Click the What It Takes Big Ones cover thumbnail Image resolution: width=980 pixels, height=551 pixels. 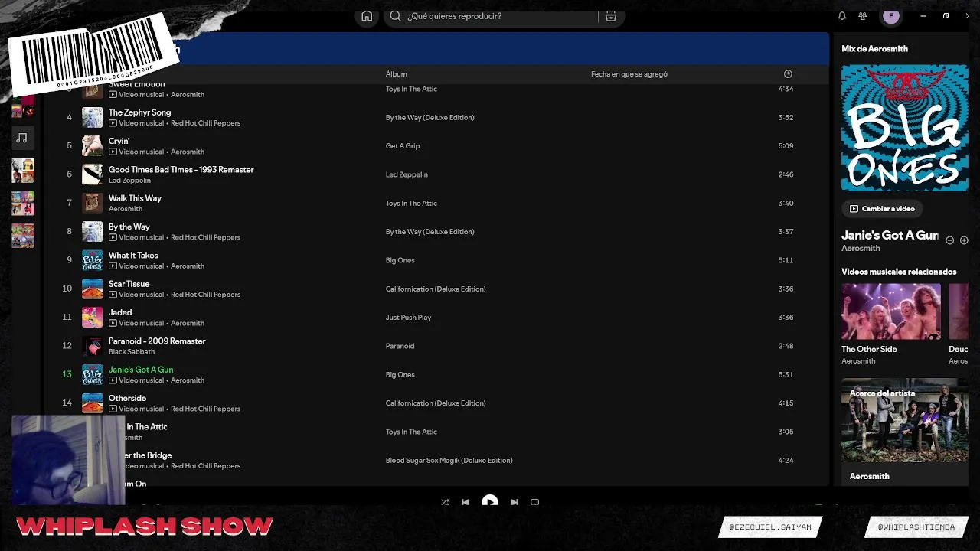point(92,260)
